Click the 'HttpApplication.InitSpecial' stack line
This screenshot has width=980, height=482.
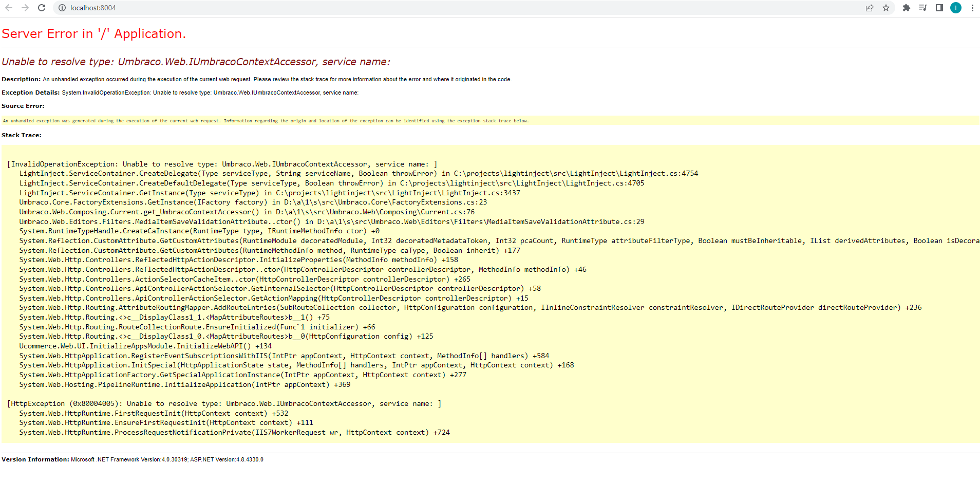297,365
